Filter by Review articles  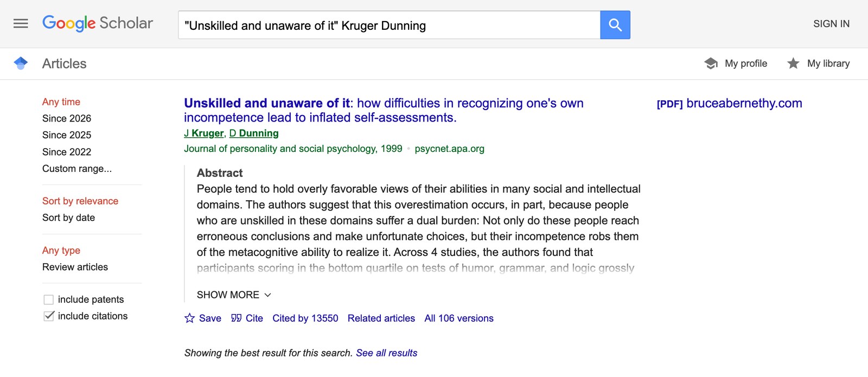click(75, 267)
